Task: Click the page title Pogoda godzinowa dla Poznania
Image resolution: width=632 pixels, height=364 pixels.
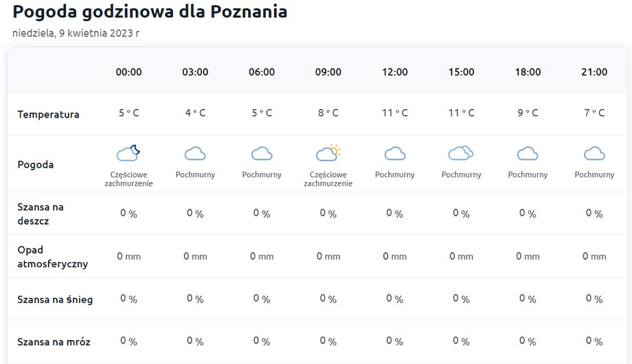Action: [x=150, y=12]
